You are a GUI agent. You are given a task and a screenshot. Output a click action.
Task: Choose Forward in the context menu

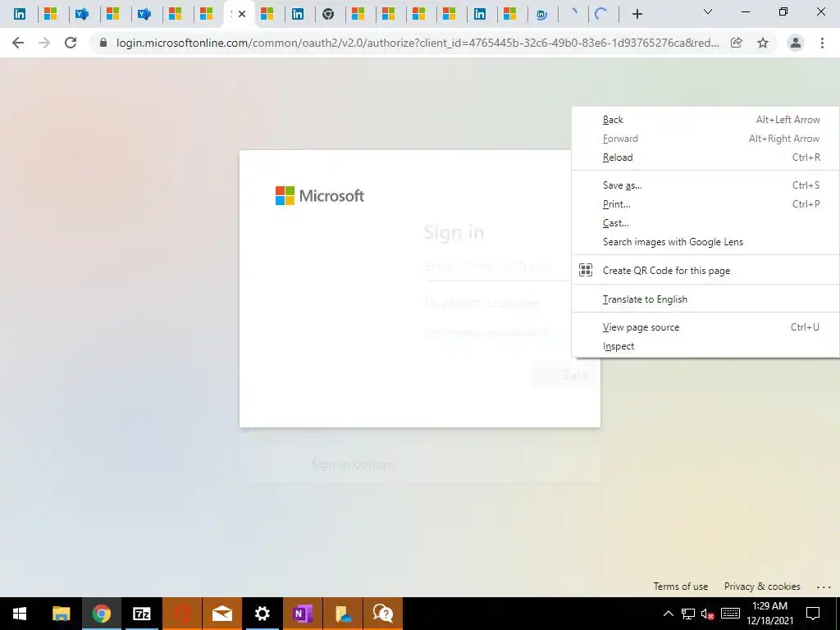(x=705, y=138)
